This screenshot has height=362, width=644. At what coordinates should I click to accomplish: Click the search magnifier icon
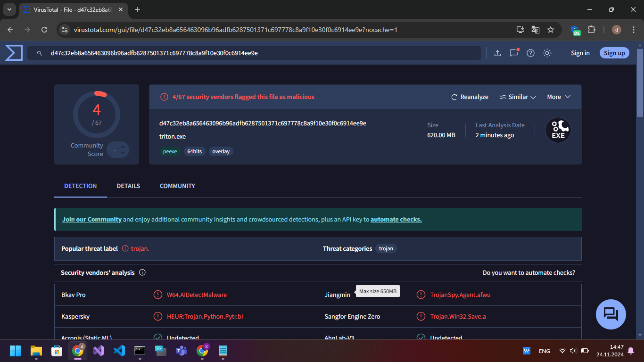click(x=40, y=53)
